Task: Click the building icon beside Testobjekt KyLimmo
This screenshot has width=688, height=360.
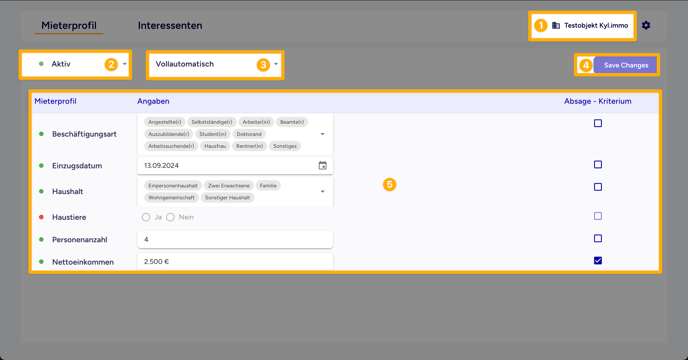Action: tap(555, 25)
